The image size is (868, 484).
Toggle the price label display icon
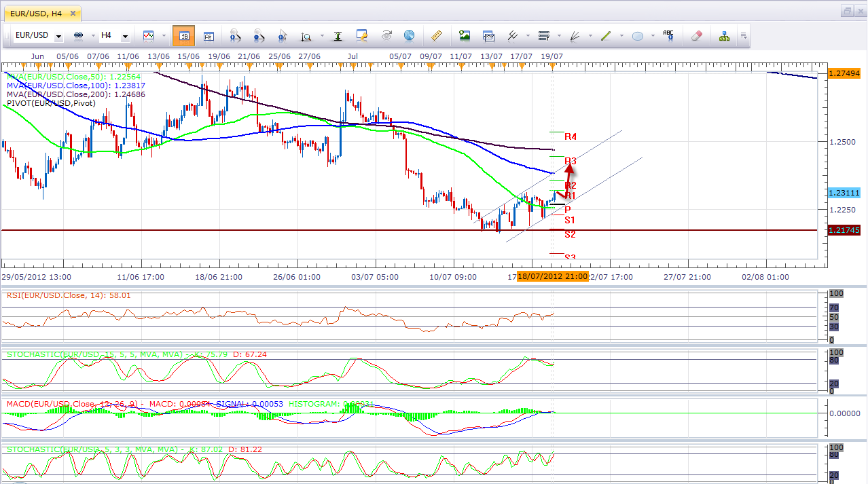click(x=209, y=36)
